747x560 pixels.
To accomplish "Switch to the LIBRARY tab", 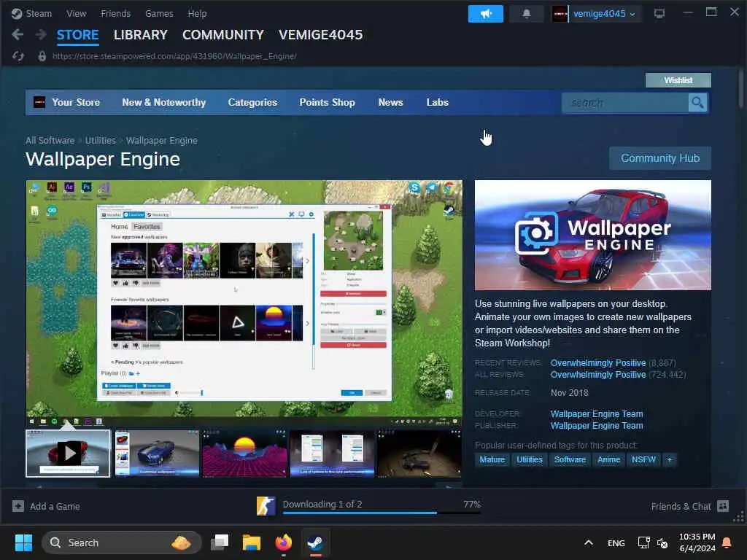I will (141, 35).
